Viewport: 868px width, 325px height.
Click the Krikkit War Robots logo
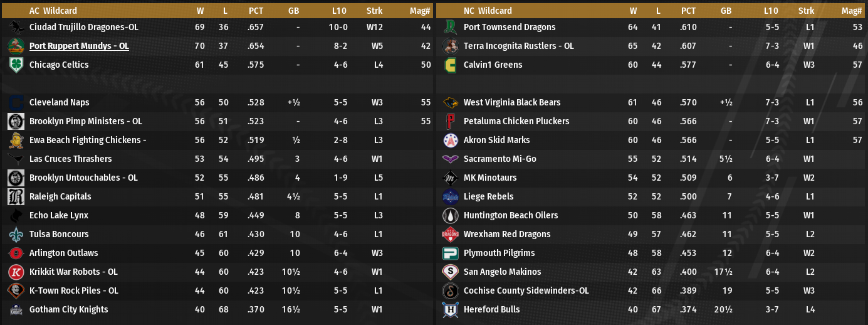coord(16,272)
